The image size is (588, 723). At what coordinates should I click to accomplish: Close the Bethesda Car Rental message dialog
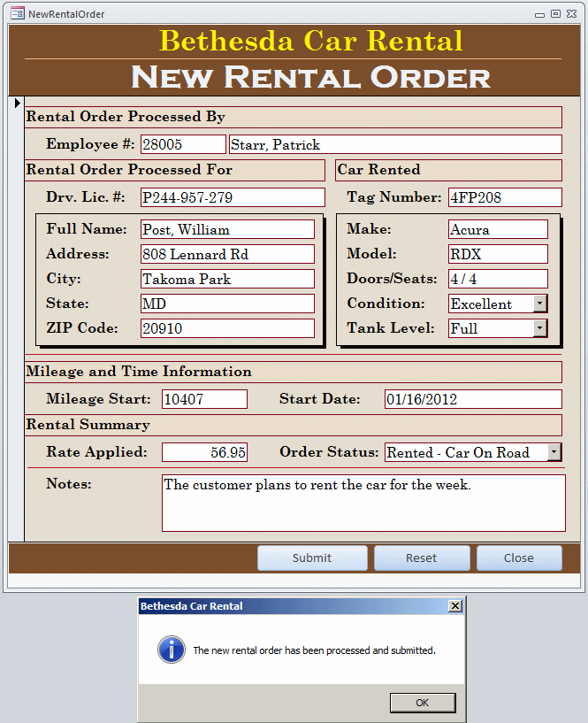(455, 606)
